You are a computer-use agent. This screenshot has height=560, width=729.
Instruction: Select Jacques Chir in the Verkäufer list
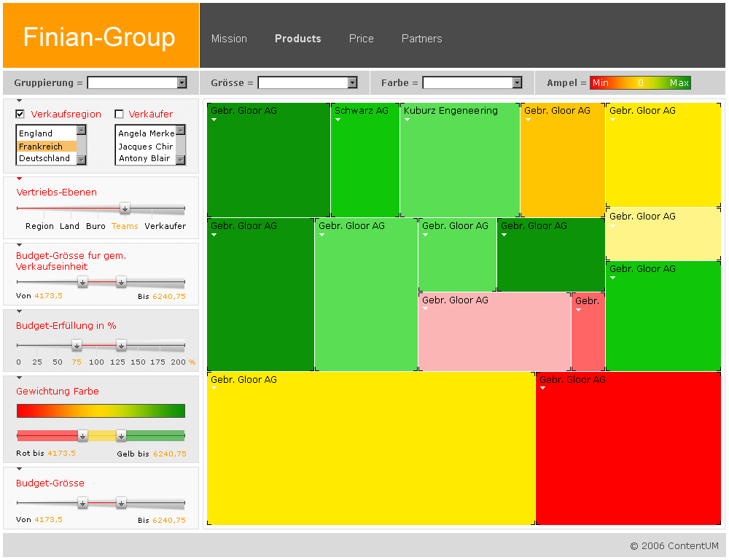point(146,147)
